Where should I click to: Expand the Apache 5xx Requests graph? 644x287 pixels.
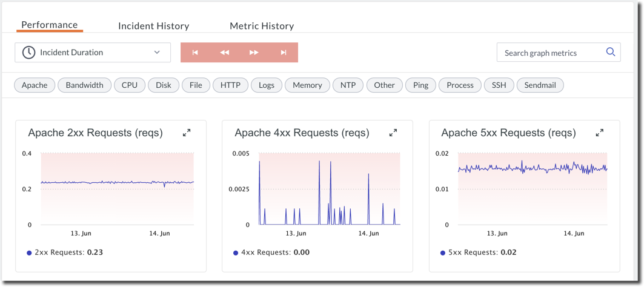point(600,133)
